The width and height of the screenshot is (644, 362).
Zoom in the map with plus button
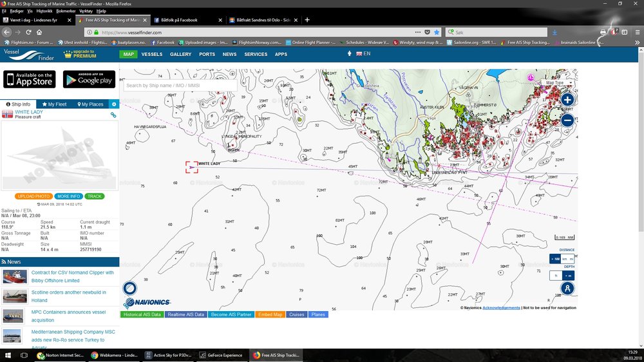(x=567, y=99)
